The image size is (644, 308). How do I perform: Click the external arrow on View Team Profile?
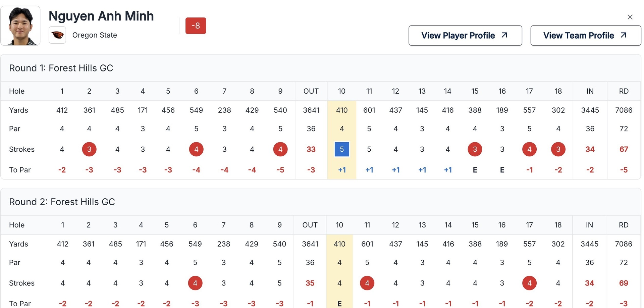(624, 35)
